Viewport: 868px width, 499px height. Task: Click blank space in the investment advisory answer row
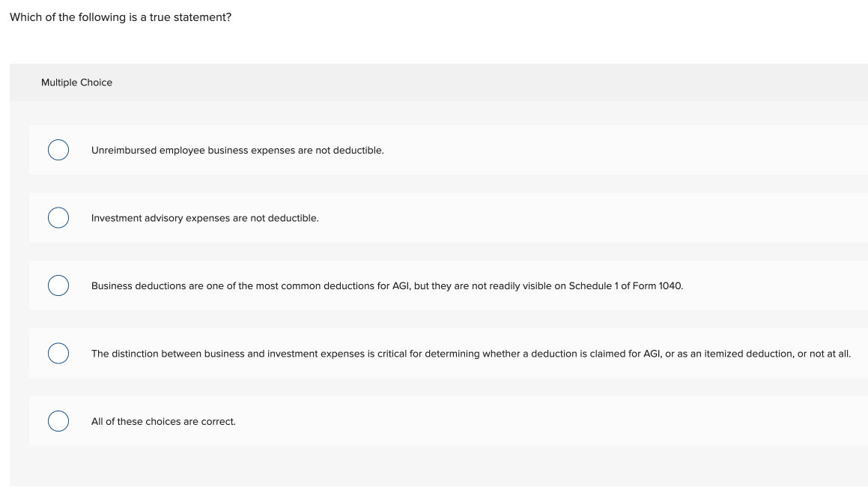(x=599, y=218)
